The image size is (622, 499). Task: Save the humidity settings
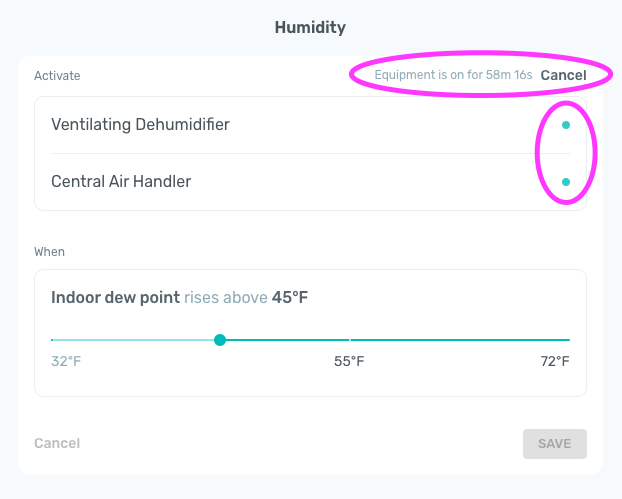(555, 443)
